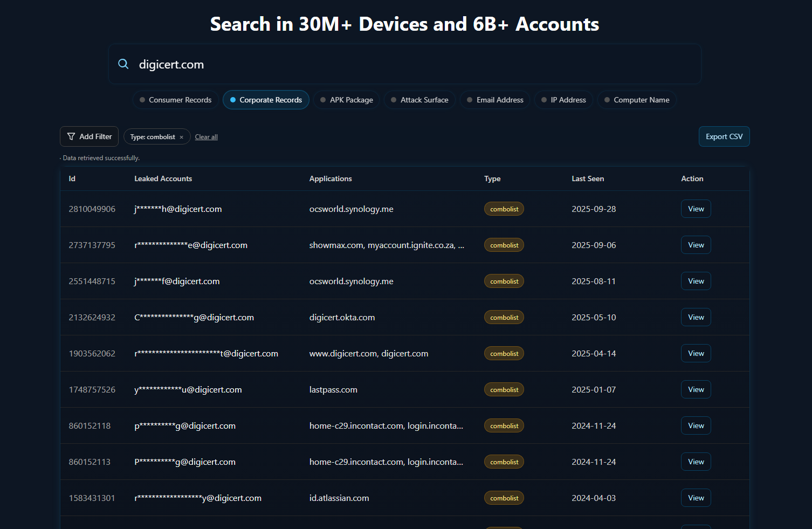View the lastpass.com leaked record
812x529 pixels.
(696, 390)
